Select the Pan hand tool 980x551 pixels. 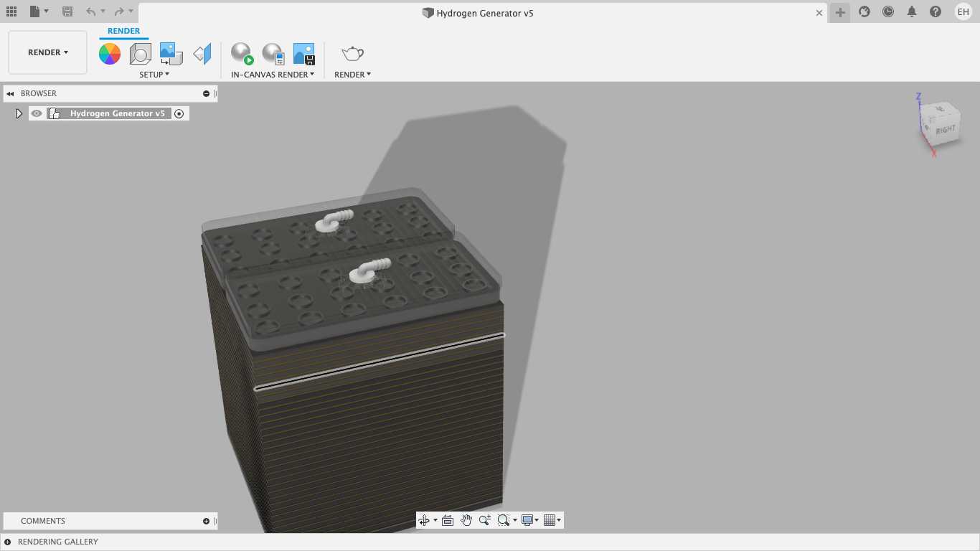coord(466,520)
